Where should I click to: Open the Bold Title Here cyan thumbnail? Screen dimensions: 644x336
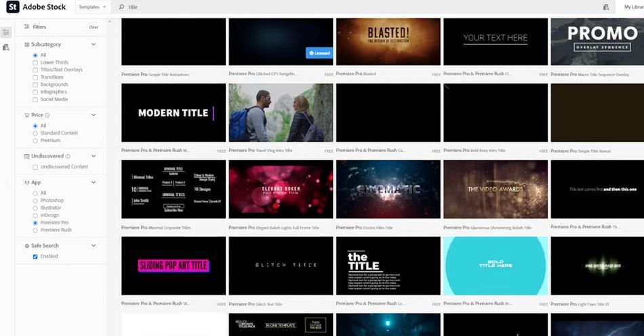pos(496,265)
